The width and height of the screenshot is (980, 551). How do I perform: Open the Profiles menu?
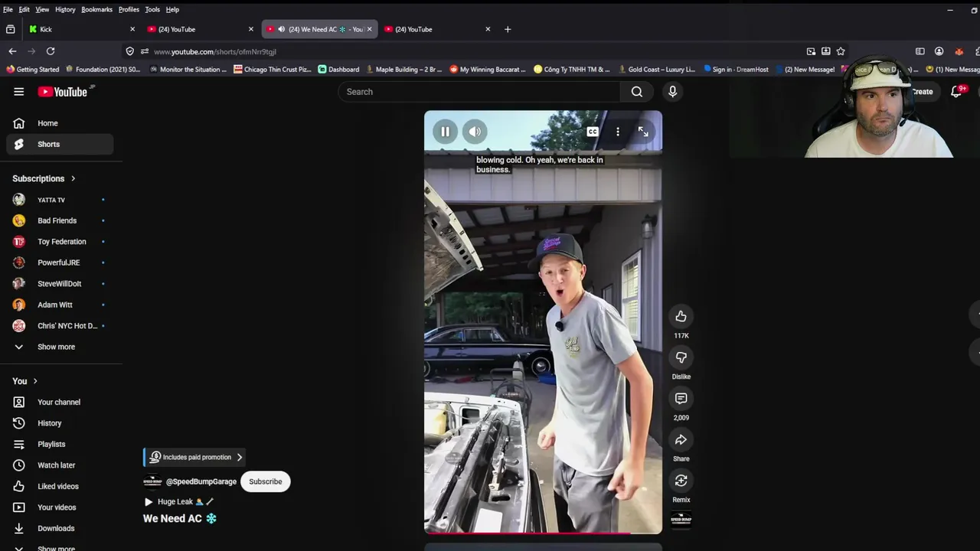[129, 9]
